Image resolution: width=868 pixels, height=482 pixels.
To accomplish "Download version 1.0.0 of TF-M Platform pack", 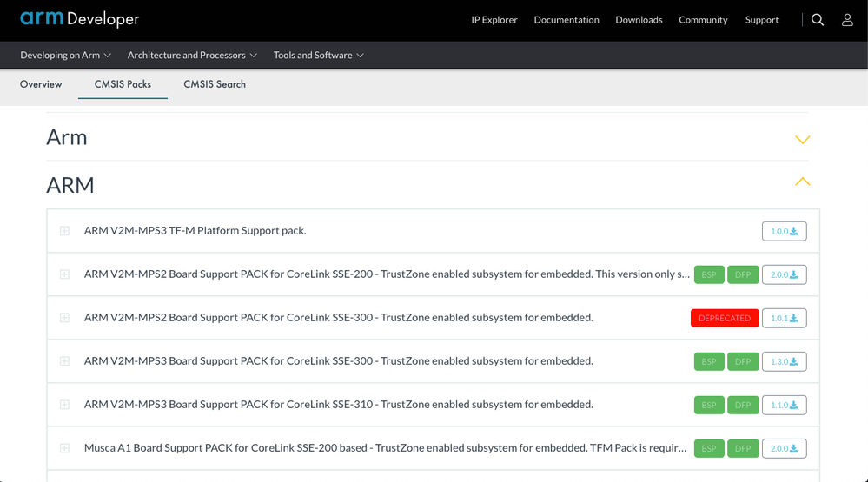I will [785, 231].
